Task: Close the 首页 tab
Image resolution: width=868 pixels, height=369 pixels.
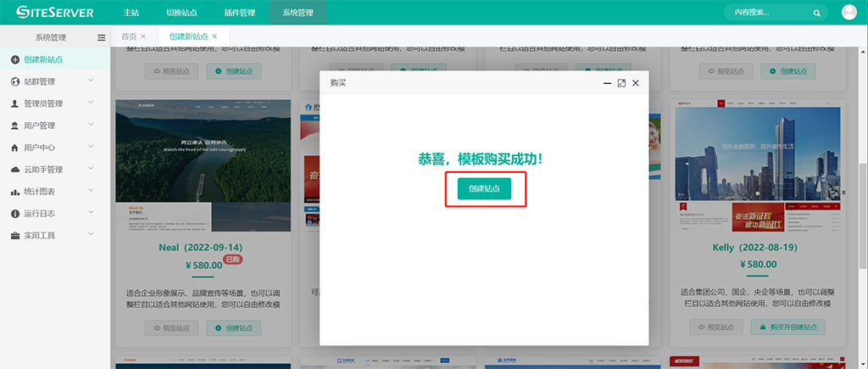Action: click(143, 36)
